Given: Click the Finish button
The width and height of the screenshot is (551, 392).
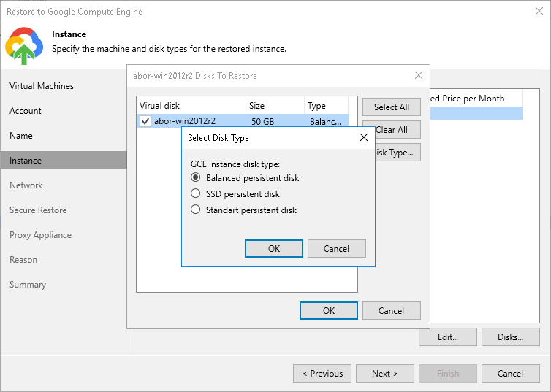Looking at the screenshot, I should tap(448, 374).
